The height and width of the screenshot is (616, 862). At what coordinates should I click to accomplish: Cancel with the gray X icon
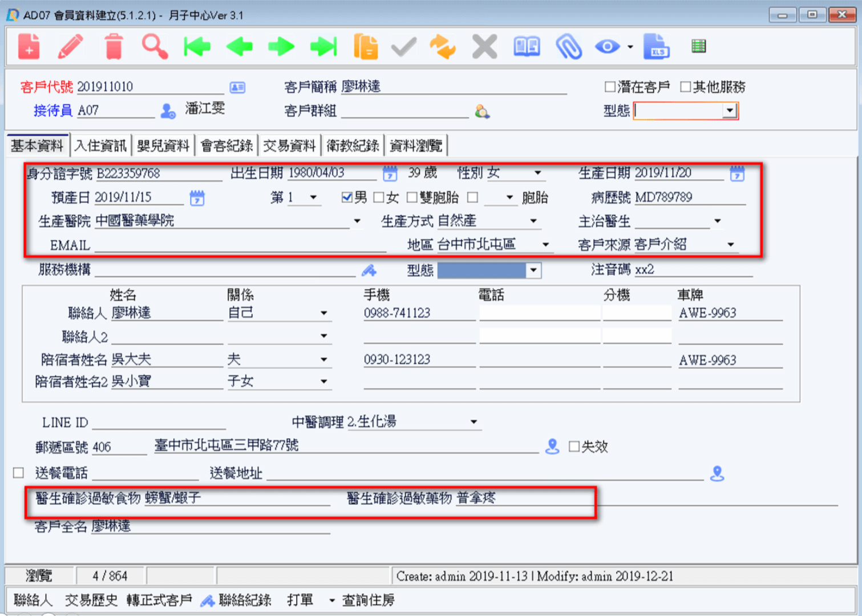[484, 46]
